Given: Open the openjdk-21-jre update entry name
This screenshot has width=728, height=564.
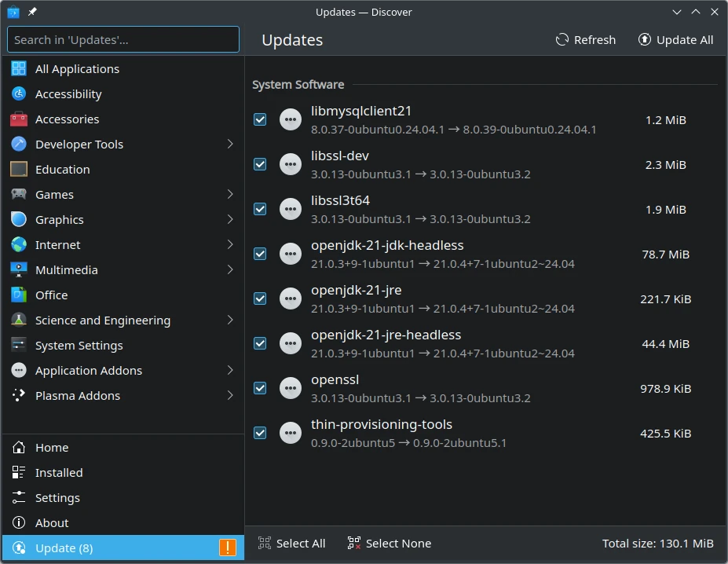Looking at the screenshot, I should pos(356,290).
